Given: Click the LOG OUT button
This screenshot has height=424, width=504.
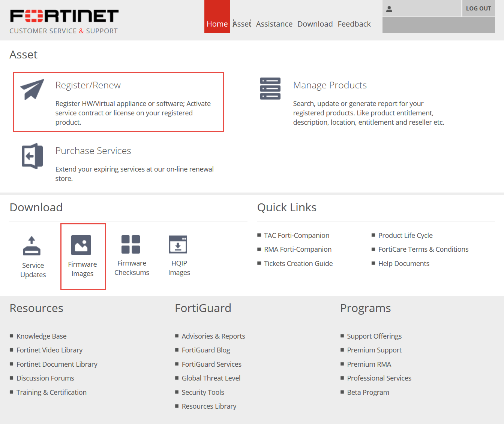Looking at the screenshot, I should point(478,8).
